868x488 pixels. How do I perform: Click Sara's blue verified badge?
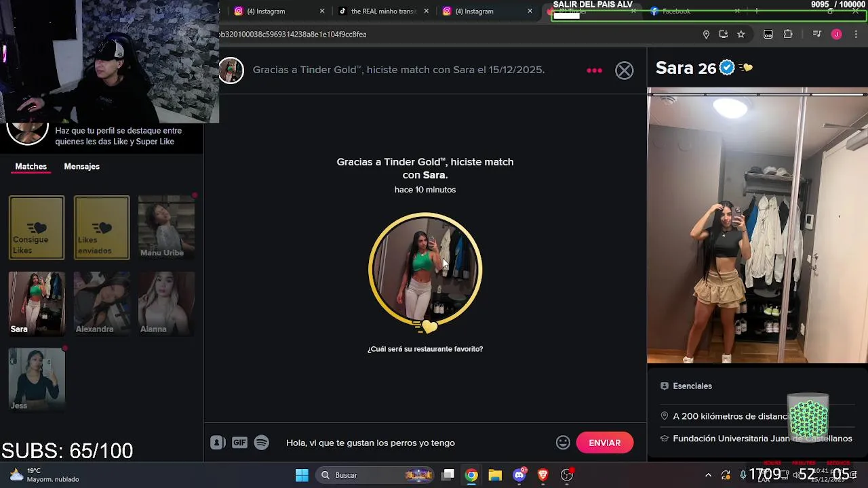pos(727,68)
